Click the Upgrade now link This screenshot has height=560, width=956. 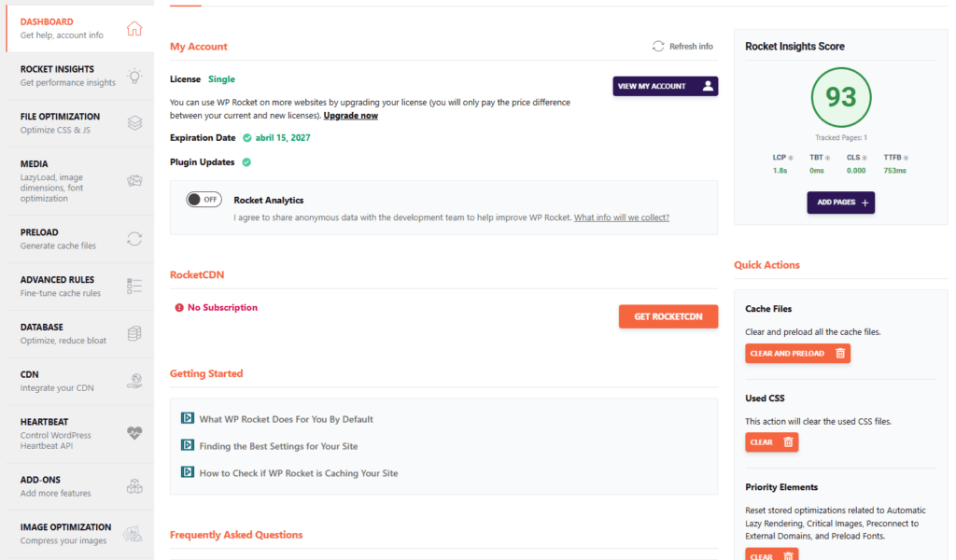(351, 115)
